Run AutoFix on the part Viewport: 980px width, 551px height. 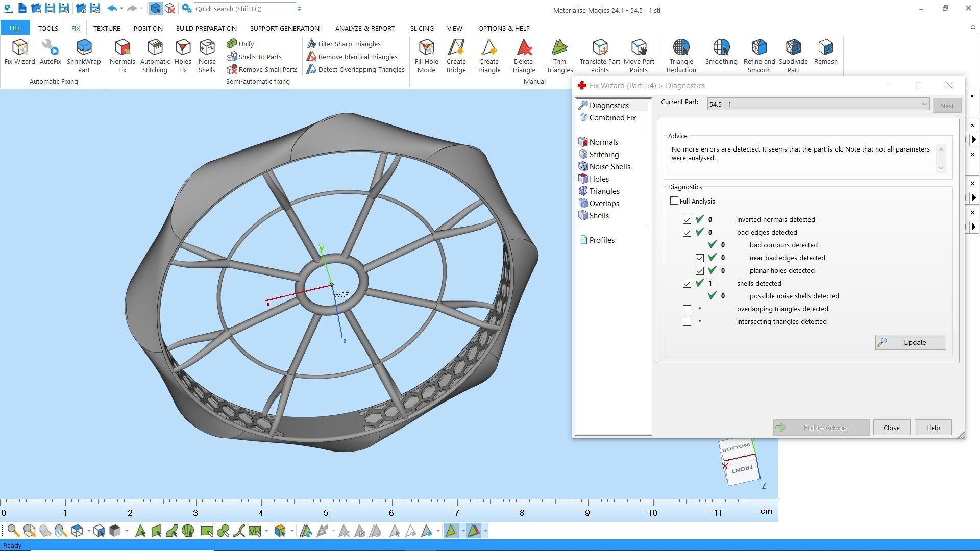point(51,52)
